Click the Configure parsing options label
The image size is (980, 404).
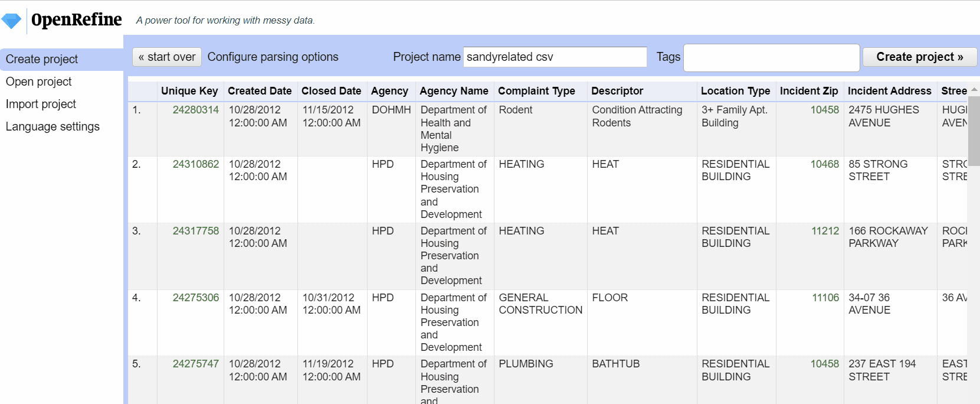point(273,57)
